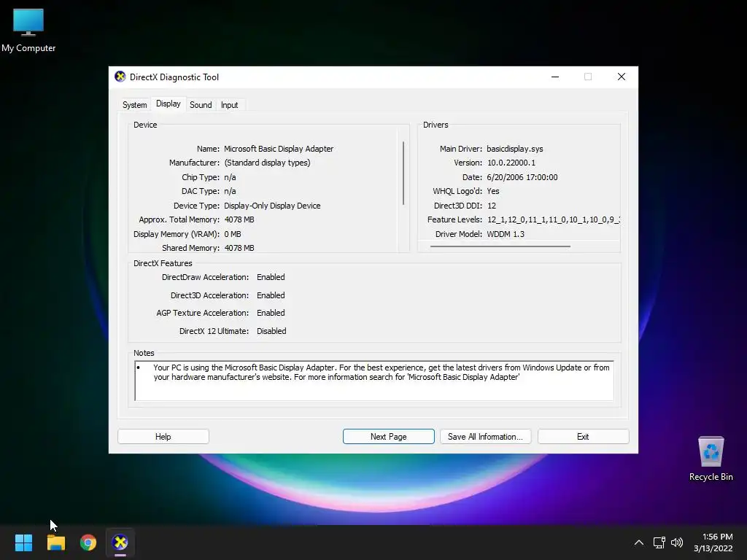
Task: Click AGP Texture Acceleration 'Enabled' status
Action: (271, 313)
